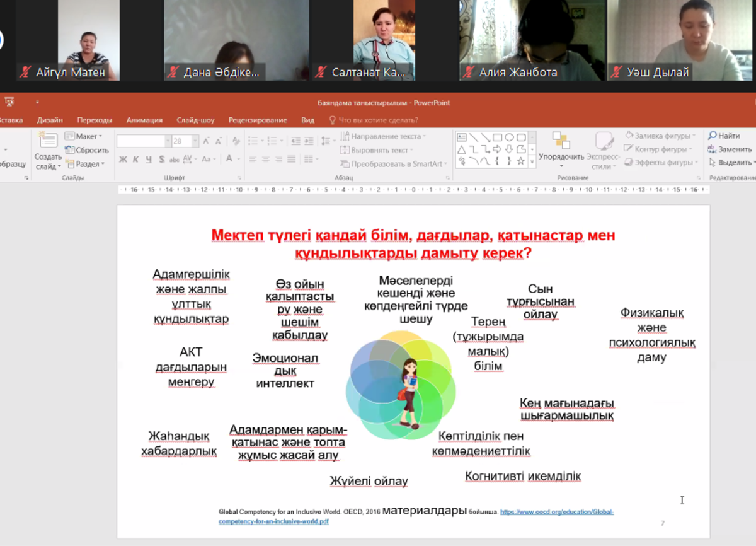756x546 pixels.
Task: Open the Раздел (Section) dropdown
Action: [84, 164]
